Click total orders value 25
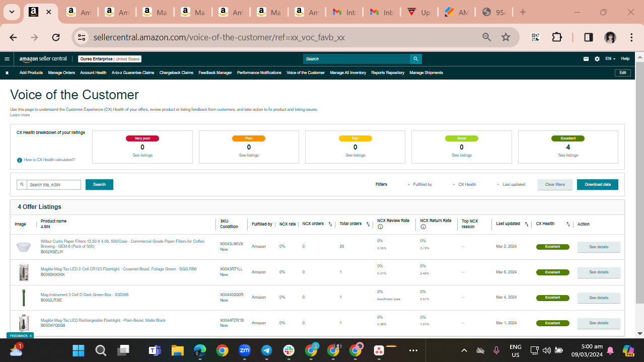644x362 pixels. [x=342, y=246]
